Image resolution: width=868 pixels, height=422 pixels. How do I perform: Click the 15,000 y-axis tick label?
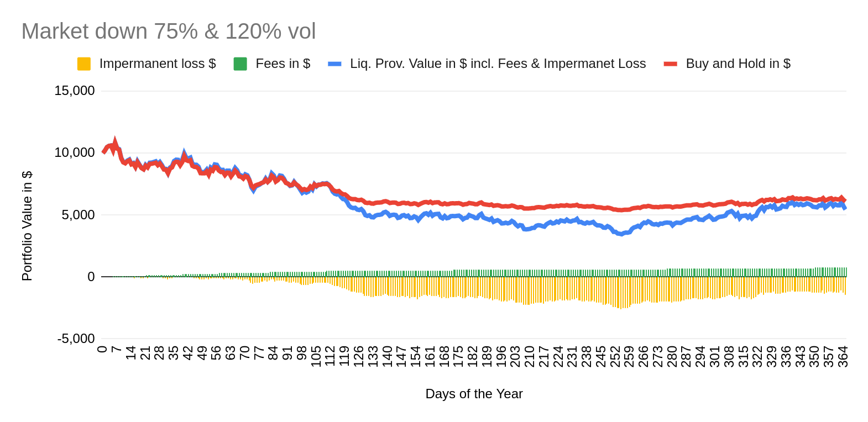[75, 91]
